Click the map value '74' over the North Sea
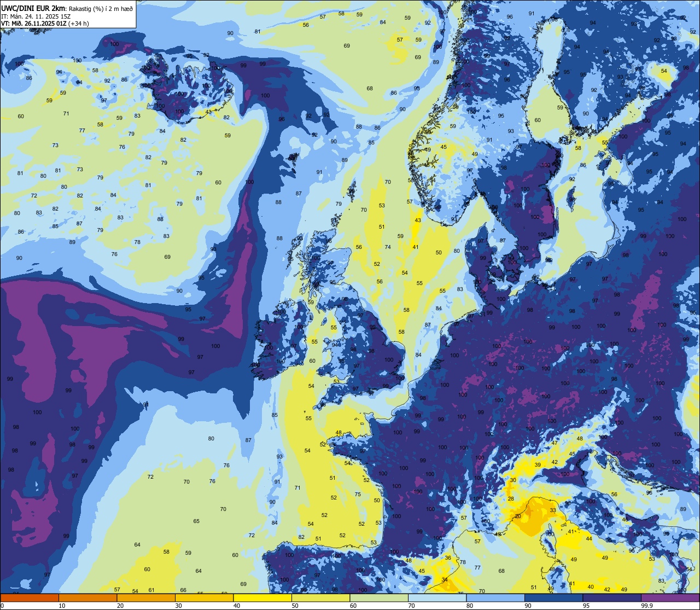This screenshot has height=610, width=700. click(388, 247)
